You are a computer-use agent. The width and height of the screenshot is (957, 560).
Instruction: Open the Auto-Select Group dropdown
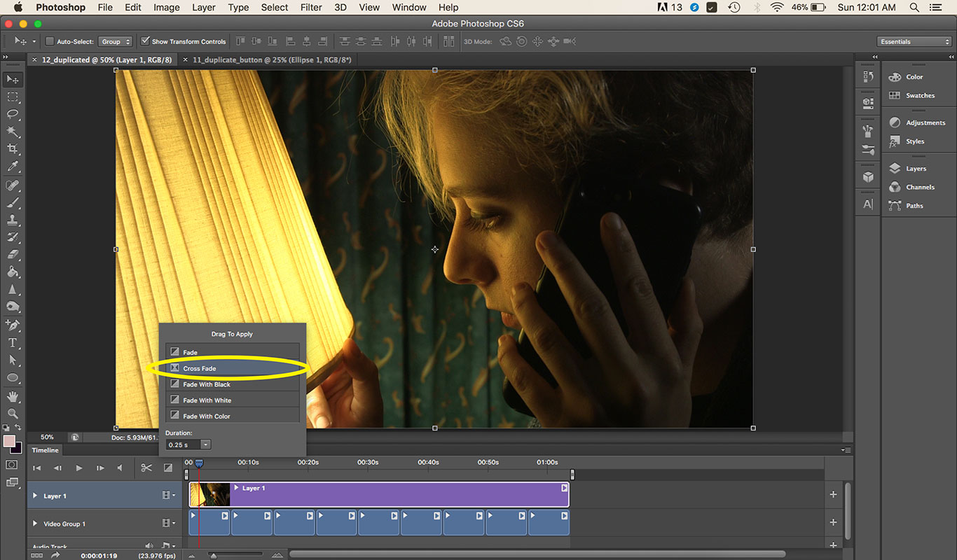click(115, 41)
